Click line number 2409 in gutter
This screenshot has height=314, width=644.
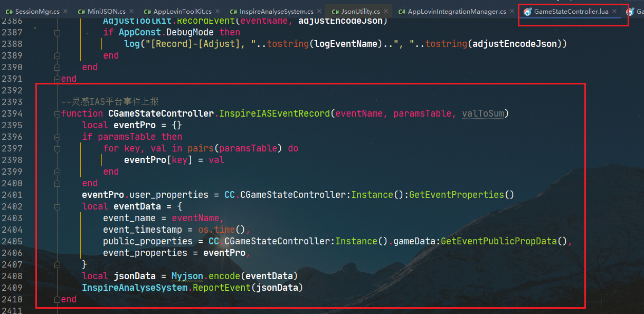[12, 288]
